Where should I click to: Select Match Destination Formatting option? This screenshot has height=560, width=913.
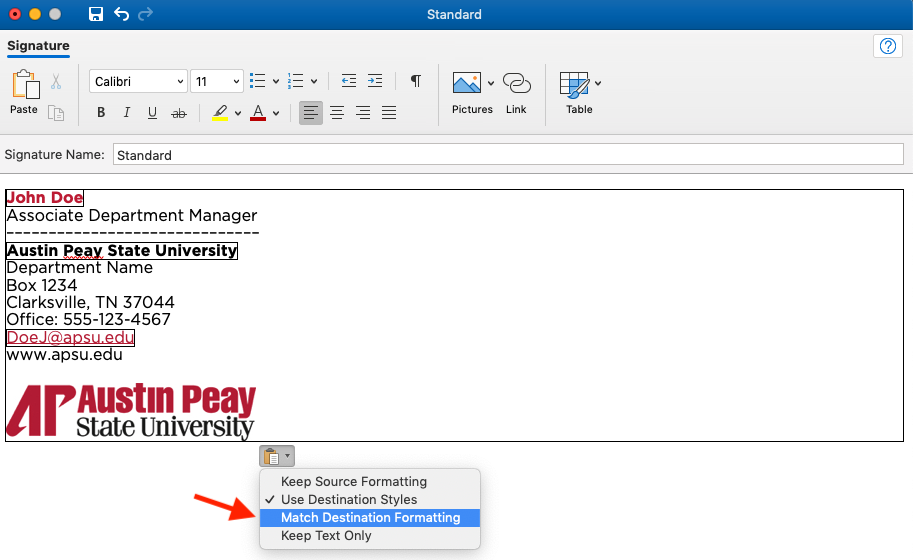[x=370, y=518]
